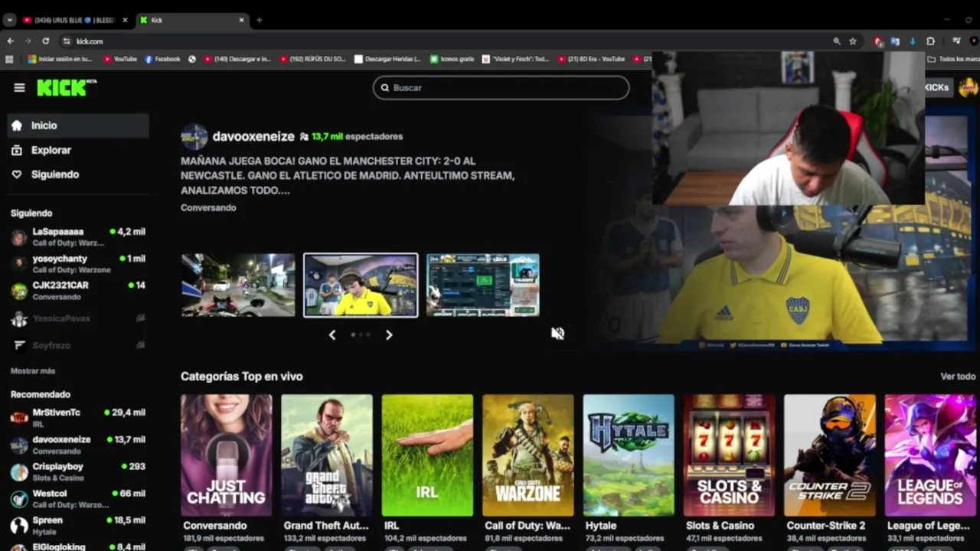Screen dimensions: 980x551
Task: Select the motorcycle street stream thumbnail
Action: [x=238, y=285]
